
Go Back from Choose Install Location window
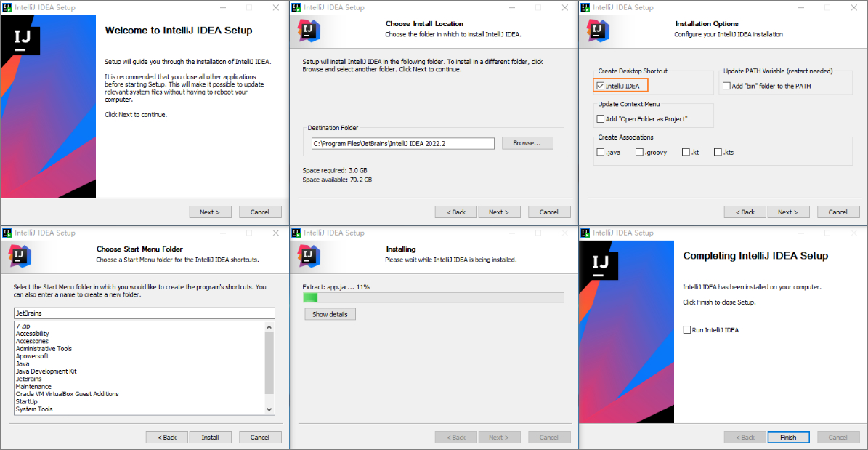tap(455, 212)
